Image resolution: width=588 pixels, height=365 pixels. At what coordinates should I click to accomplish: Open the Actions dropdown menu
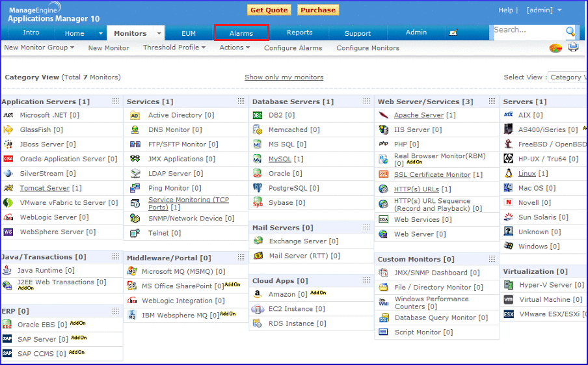pos(234,47)
